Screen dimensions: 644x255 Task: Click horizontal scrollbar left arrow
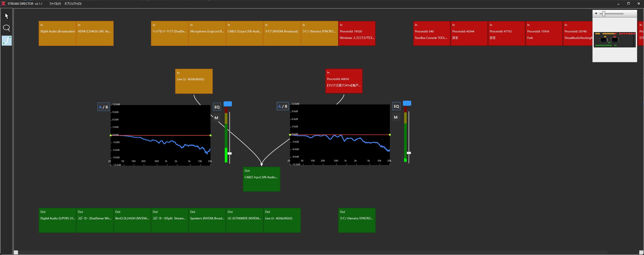[16, 253]
